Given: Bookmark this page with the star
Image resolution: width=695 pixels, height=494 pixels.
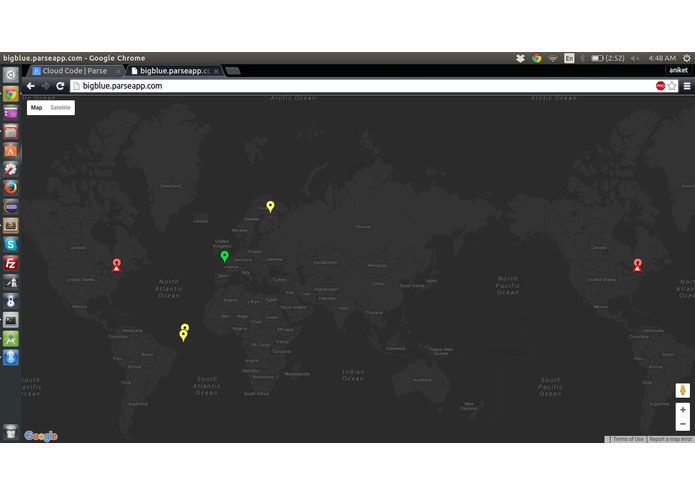Looking at the screenshot, I should pos(672,86).
